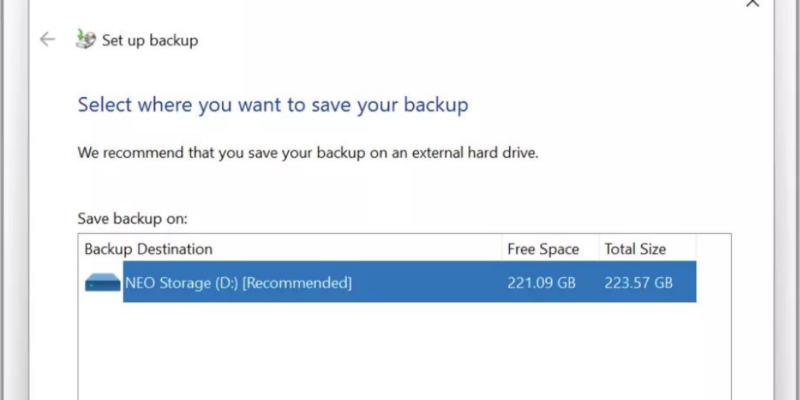
Task: Click the 'Select where you want to save' heading
Action: 273,104
